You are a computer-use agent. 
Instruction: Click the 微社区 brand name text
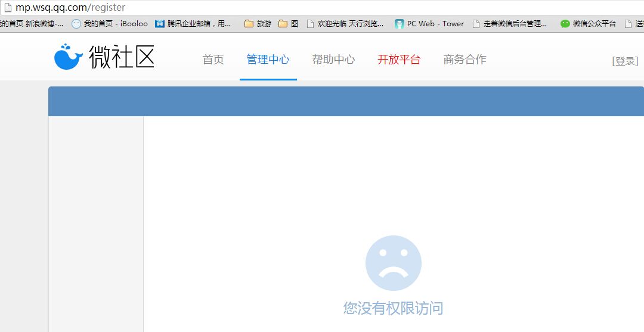click(122, 57)
